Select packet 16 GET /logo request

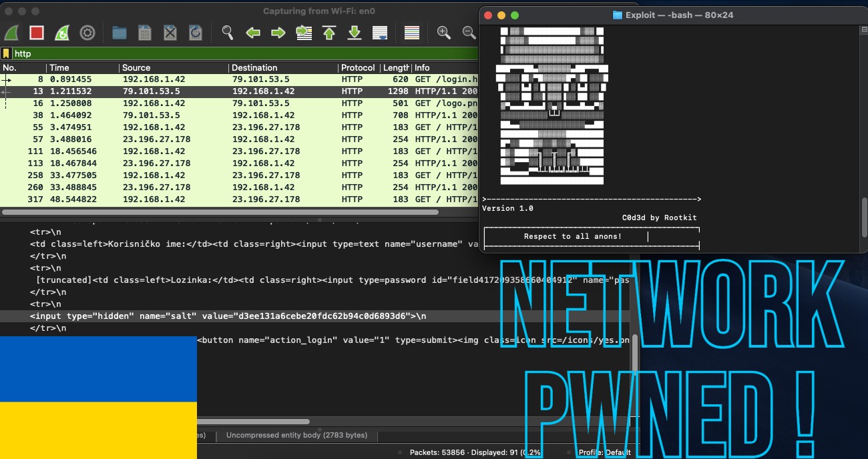239,103
